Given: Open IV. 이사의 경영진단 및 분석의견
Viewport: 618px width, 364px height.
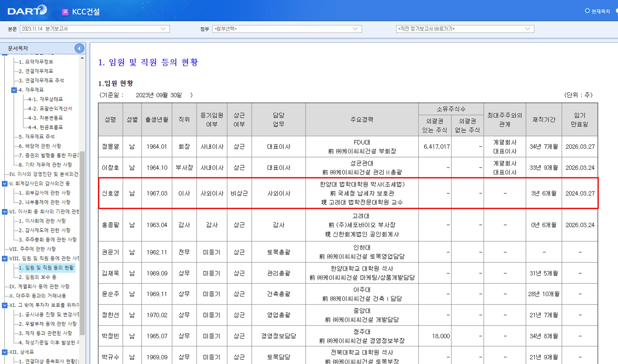Looking at the screenshot, I should tap(44, 174).
